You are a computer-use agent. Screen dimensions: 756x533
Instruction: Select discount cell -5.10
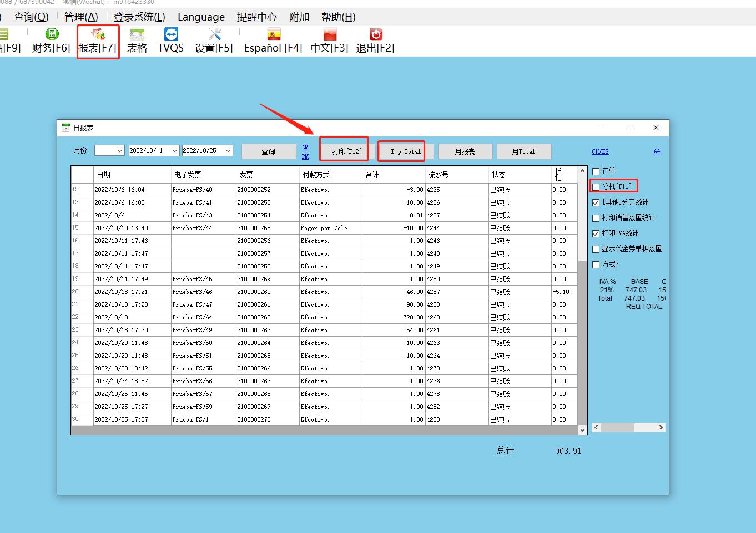point(564,292)
